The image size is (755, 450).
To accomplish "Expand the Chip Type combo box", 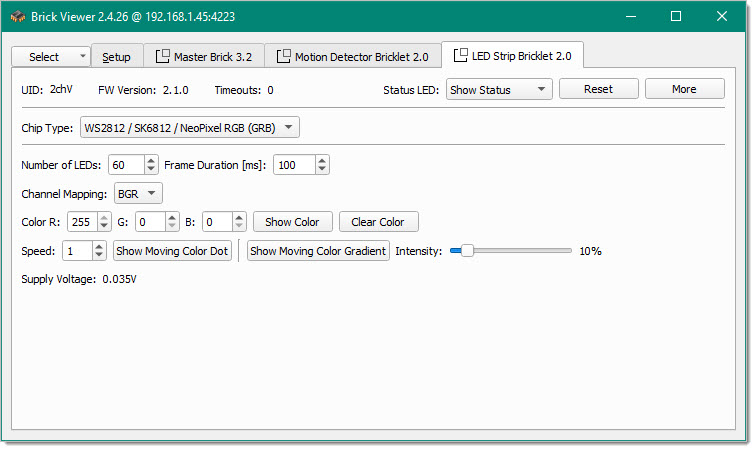I will [x=189, y=128].
